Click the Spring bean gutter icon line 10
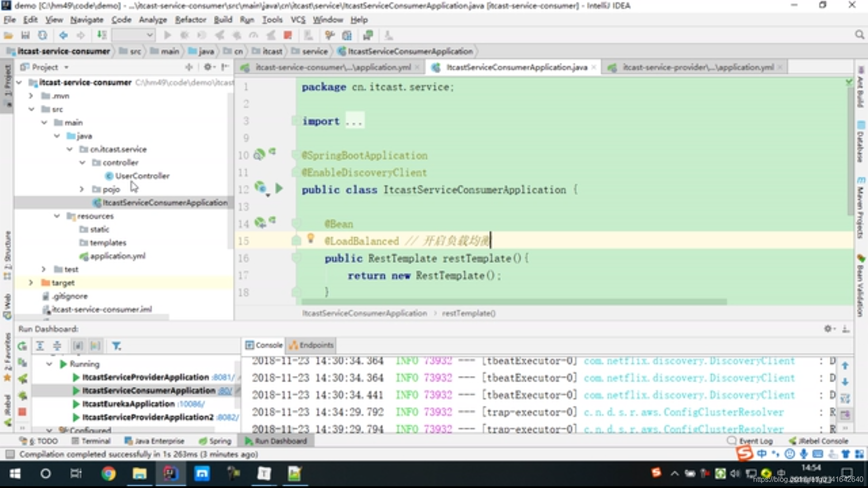868x488 pixels. pyautogui.click(x=259, y=155)
